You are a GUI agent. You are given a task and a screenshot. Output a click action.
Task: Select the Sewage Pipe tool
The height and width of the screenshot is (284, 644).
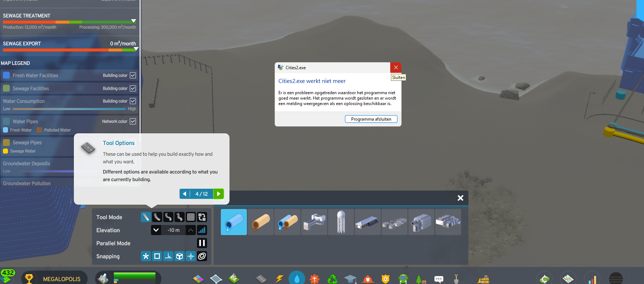pyautogui.click(x=261, y=222)
